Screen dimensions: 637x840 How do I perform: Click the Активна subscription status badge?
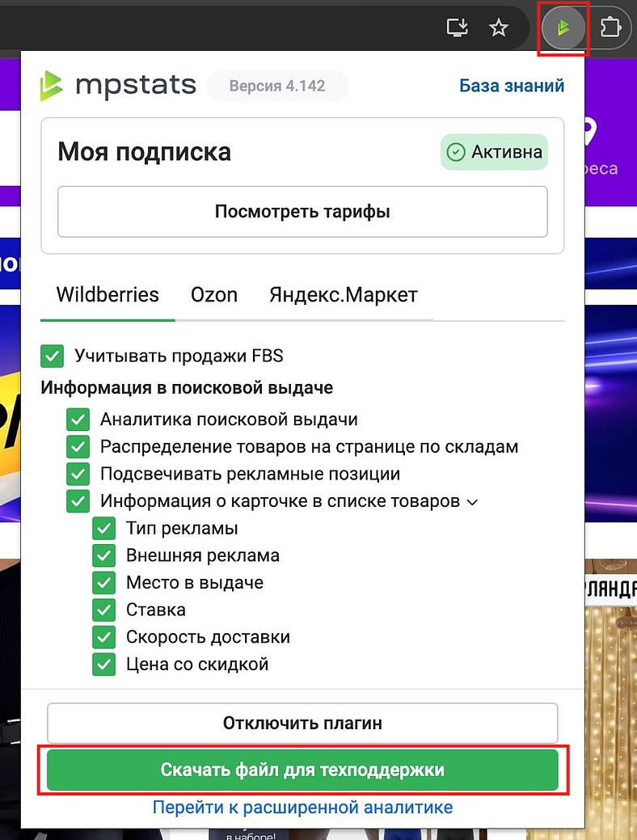494,152
